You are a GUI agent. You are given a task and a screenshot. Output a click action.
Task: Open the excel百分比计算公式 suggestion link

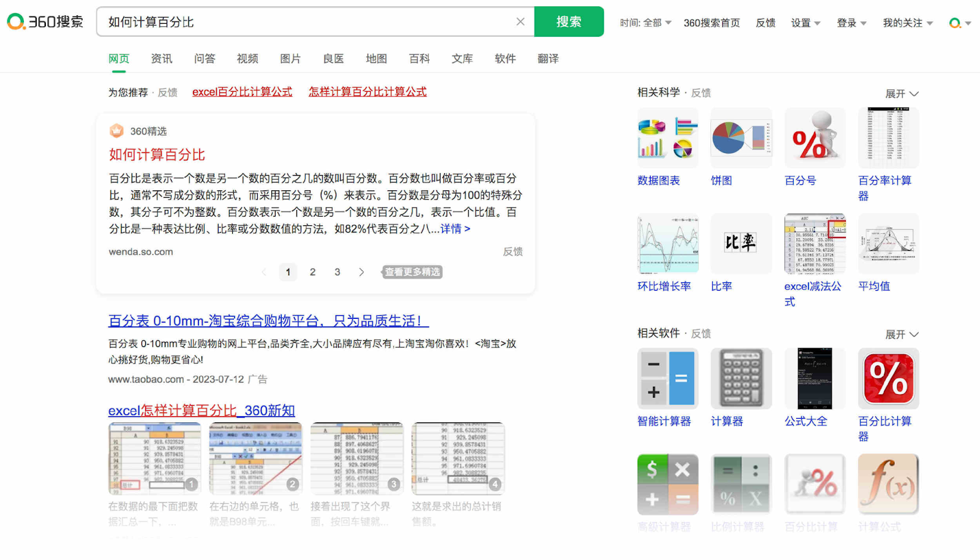(242, 92)
